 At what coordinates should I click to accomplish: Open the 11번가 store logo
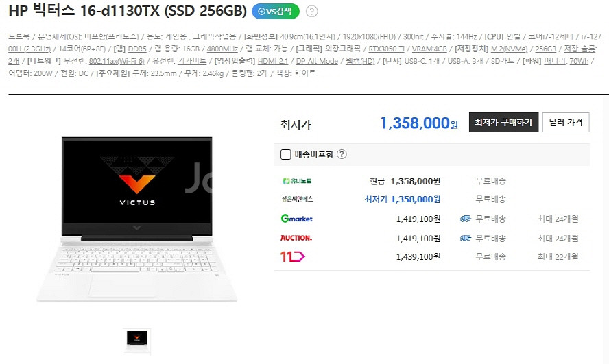(292, 256)
